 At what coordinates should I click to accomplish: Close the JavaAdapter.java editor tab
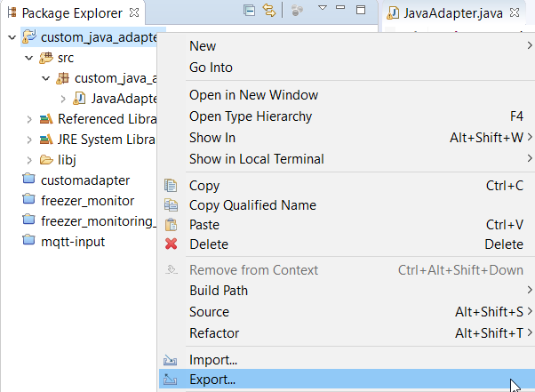pyautogui.click(x=515, y=12)
